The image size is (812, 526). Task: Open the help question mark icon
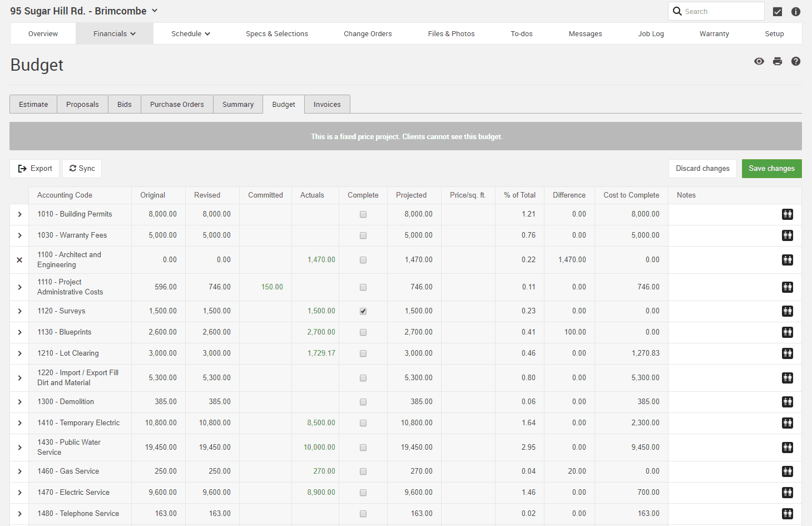pyautogui.click(x=795, y=61)
